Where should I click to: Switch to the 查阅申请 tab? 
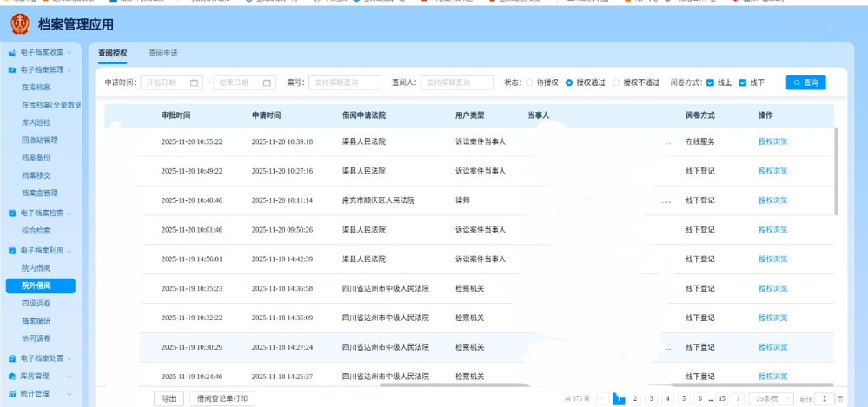pyautogui.click(x=162, y=54)
